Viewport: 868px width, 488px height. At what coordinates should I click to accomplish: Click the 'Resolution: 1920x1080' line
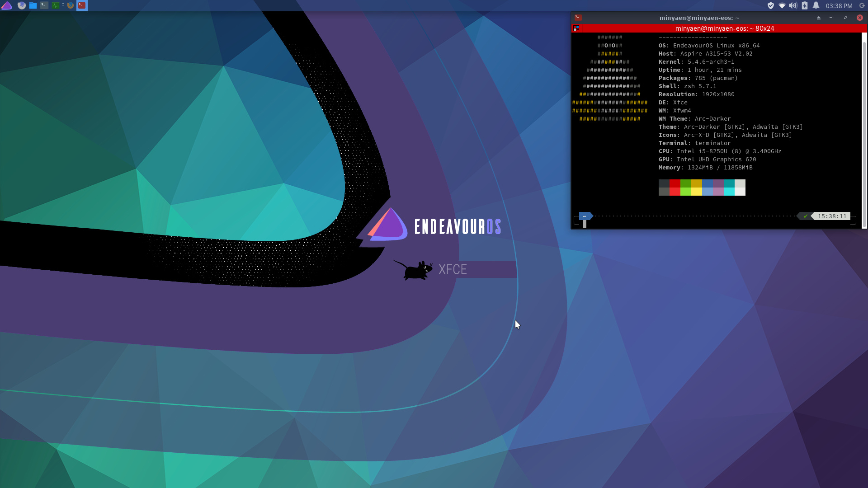tap(696, 94)
